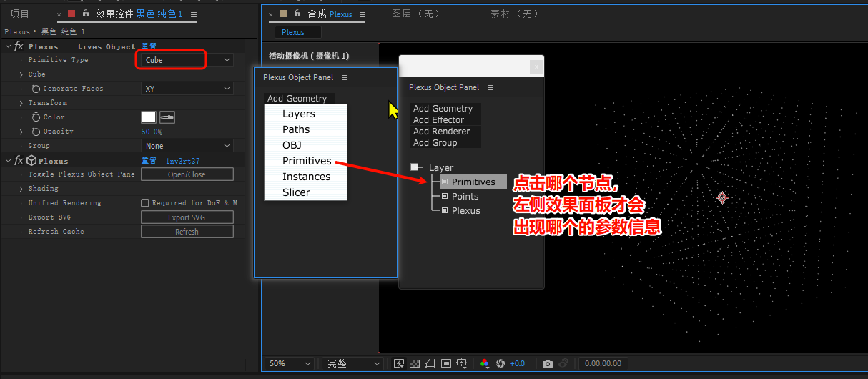Click the Refresh cache button
The width and height of the screenshot is (868, 379).
pos(187,232)
